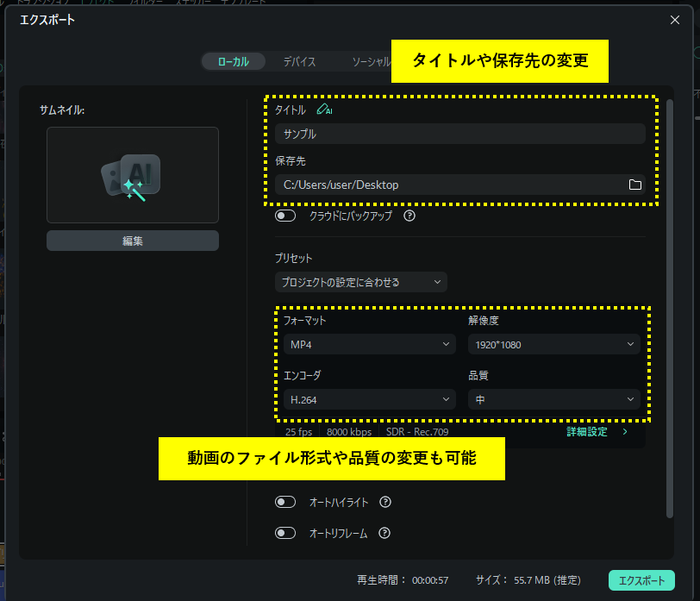Open the 品質 dropdown showing 中
Image resolution: width=700 pixels, height=601 pixels.
tap(554, 399)
